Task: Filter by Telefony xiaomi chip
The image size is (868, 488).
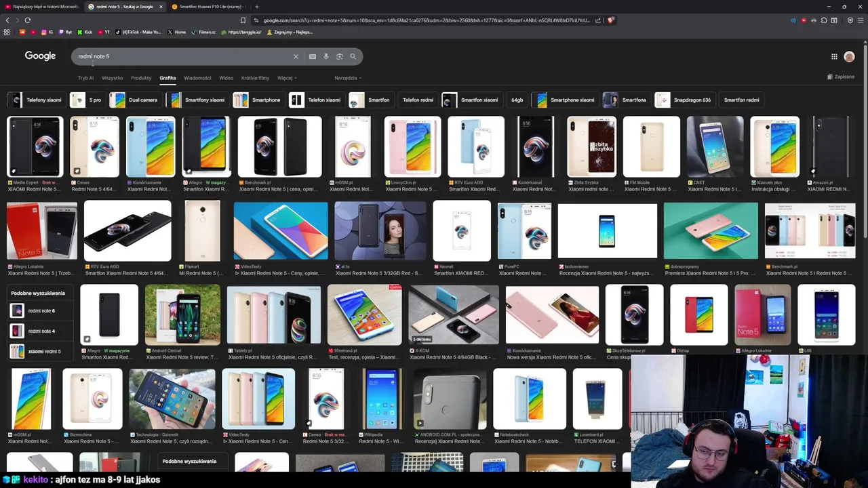Action: point(37,100)
